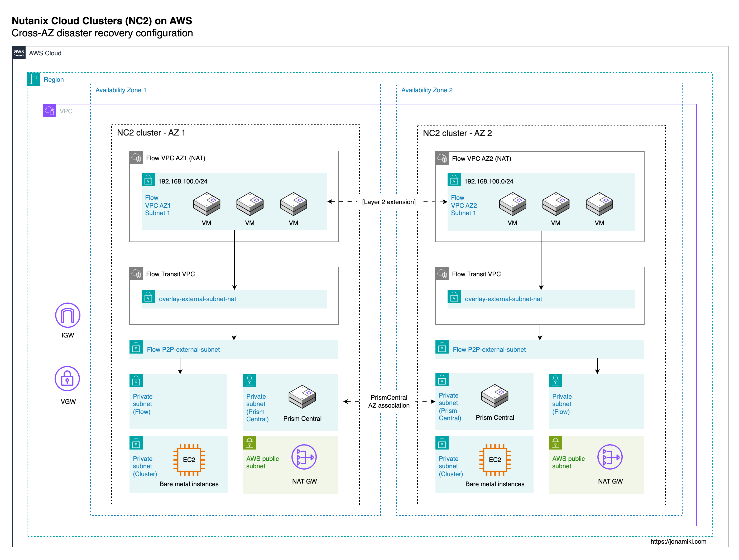Click the green lock icon of AZ2 AWS public subnet
739x560 pixels.
pos(556,443)
